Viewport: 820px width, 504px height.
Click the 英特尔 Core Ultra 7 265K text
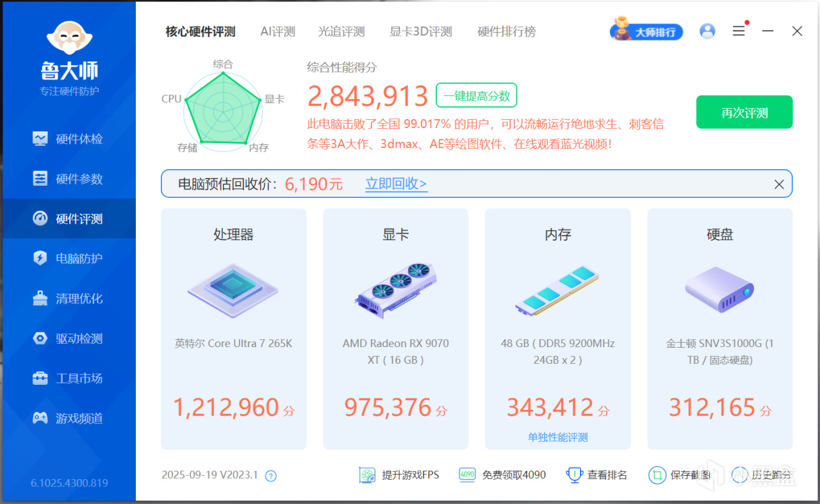tap(233, 343)
